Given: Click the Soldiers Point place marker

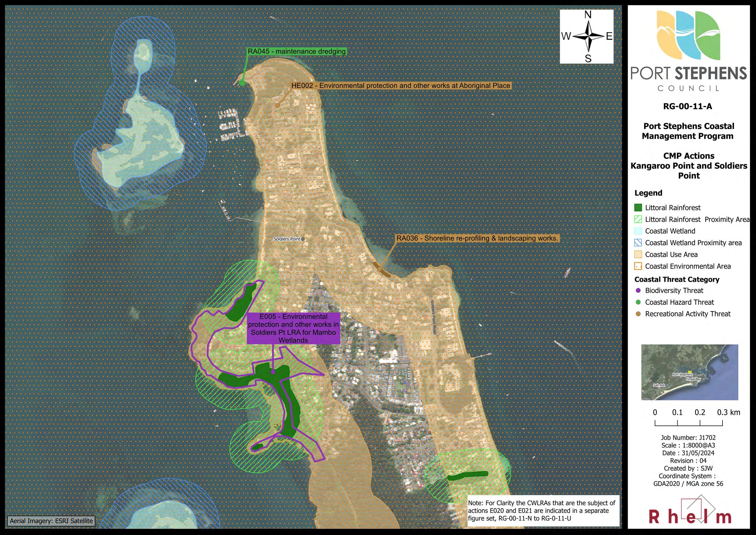Looking at the screenshot, I should pyautogui.click(x=303, y=239).
